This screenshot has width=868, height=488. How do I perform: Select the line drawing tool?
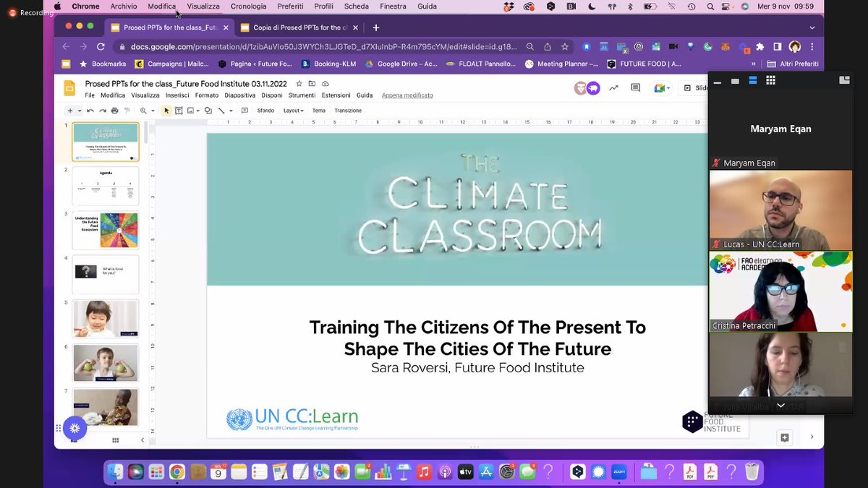tap(221, 110)
